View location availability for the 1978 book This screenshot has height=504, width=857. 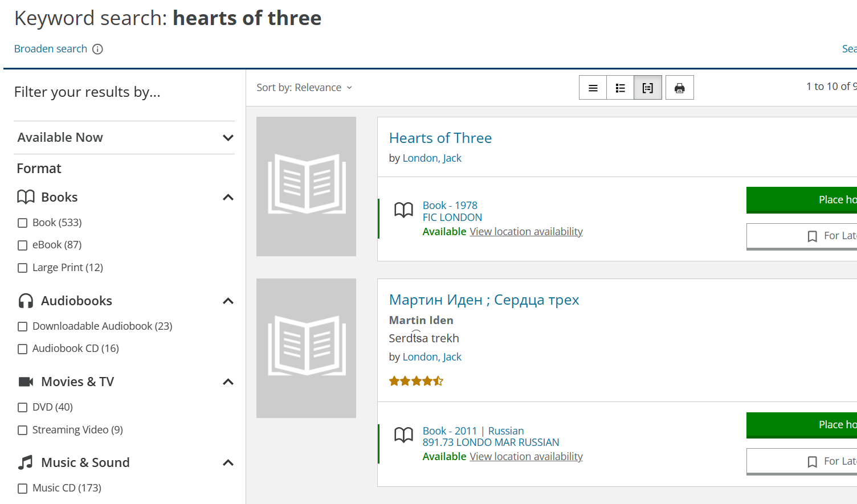(526, 232)
